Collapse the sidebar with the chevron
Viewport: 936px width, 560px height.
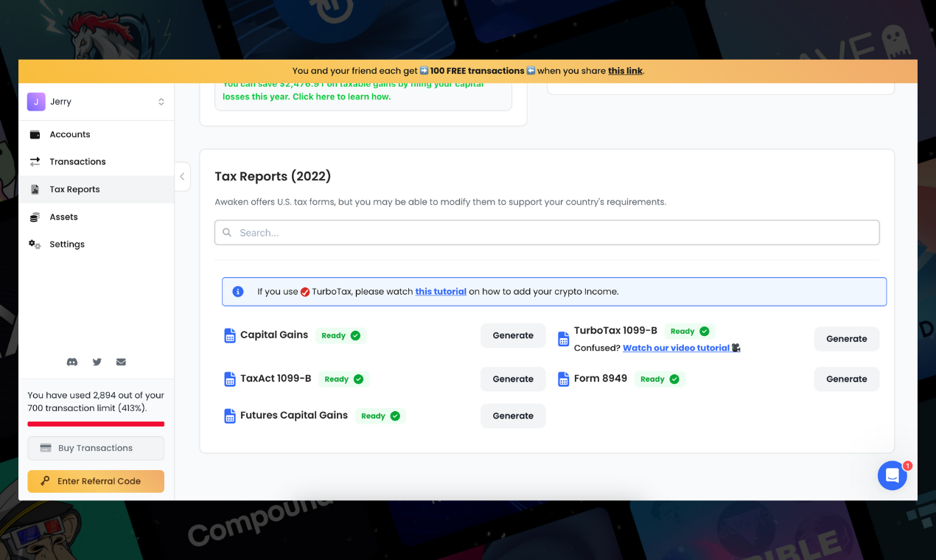tap(182, 177)
